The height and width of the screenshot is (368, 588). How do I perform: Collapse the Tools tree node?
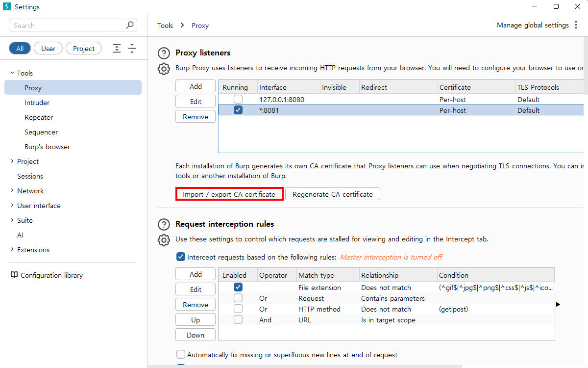click(x=12, y=73)
